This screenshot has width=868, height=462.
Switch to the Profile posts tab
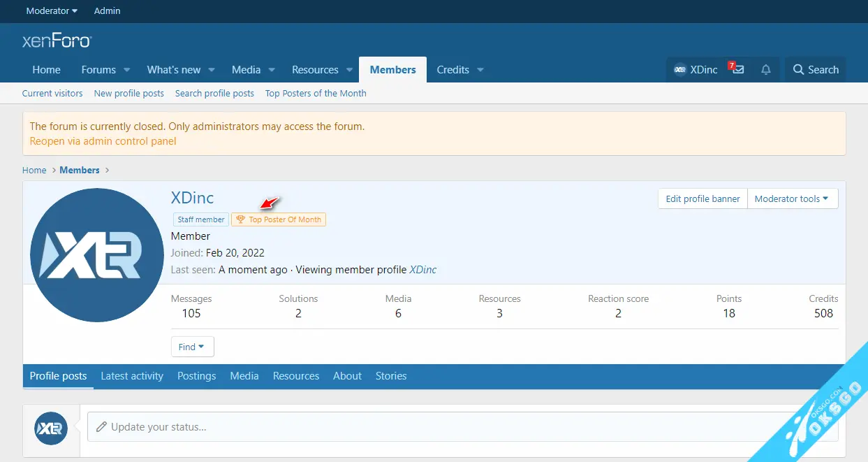tap(59, 376)
